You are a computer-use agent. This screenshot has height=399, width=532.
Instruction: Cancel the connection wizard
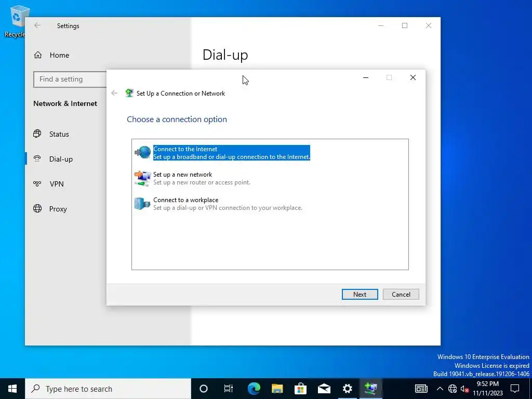401,294
